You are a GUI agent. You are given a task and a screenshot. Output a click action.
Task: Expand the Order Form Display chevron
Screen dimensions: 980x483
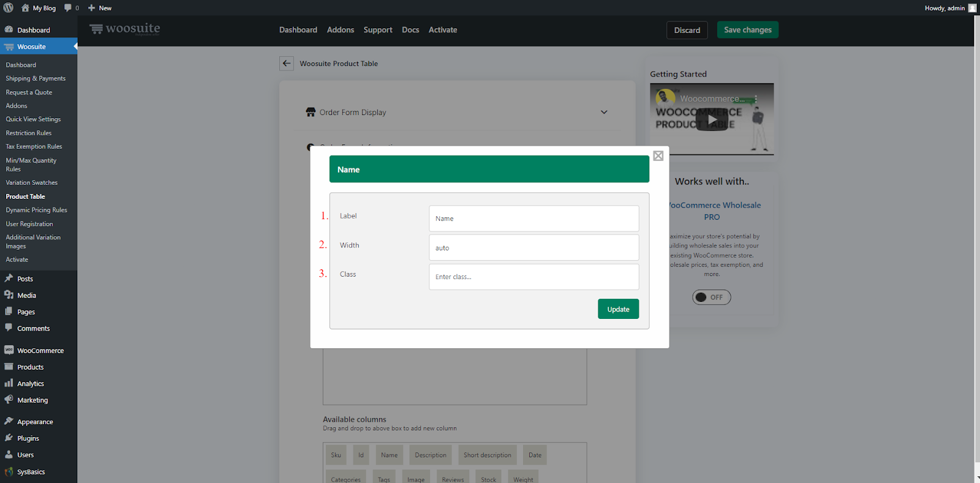tap(604, 112)
